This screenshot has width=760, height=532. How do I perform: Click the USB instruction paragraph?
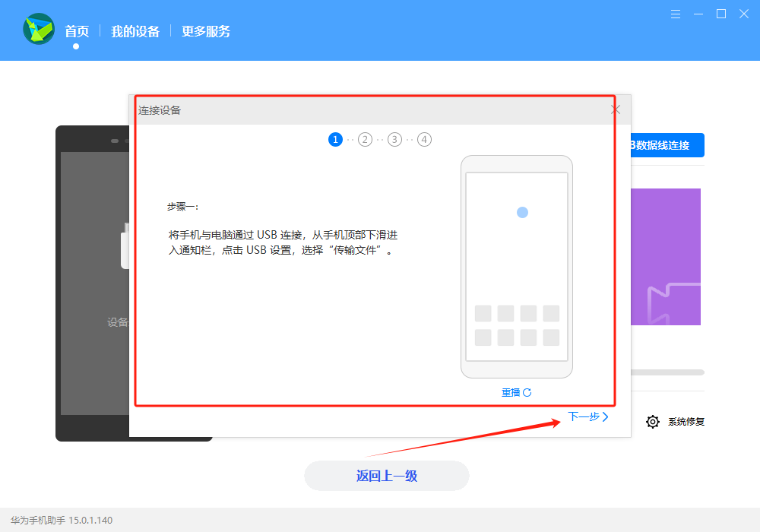coord(283,242)
